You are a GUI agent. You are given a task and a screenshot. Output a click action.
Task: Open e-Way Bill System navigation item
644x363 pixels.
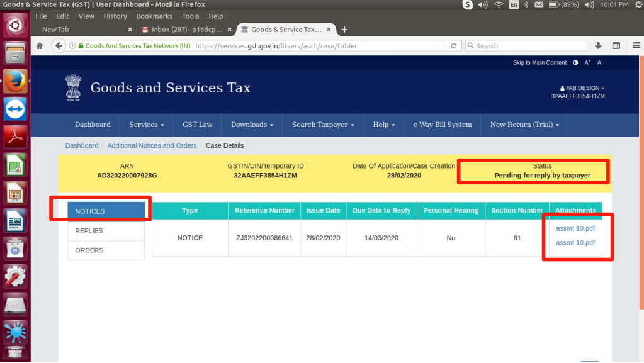point(443,125)
